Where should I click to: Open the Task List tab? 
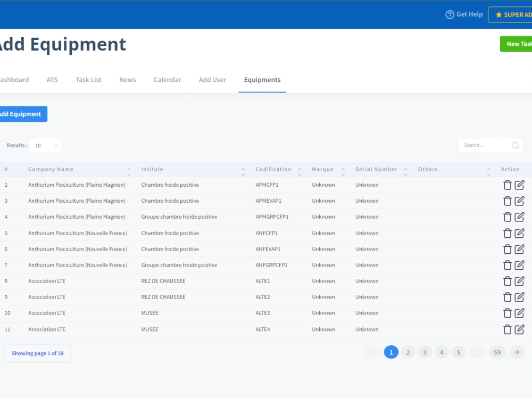88,79
